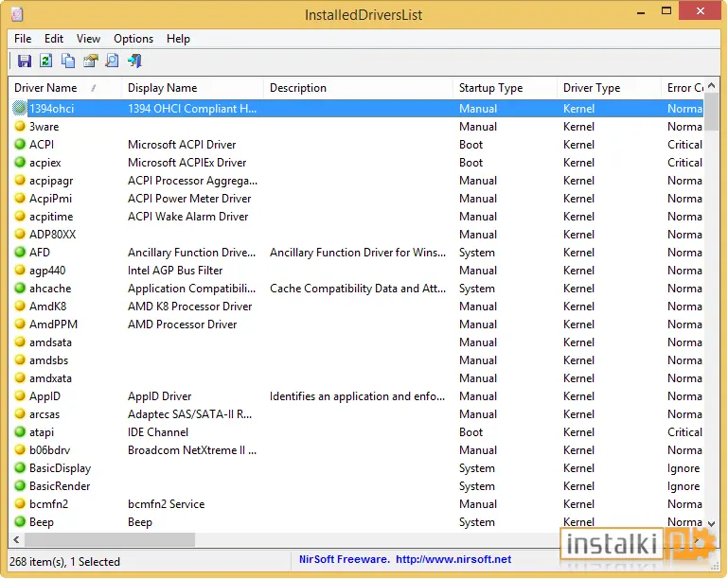Click the 'Ignore' cell in BasicDisplay row

[684, 468]
